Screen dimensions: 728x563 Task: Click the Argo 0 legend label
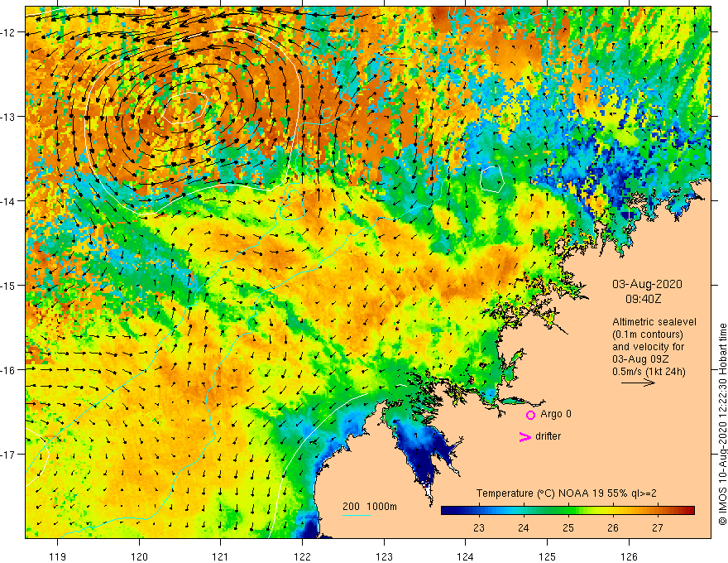coord(556,414)
